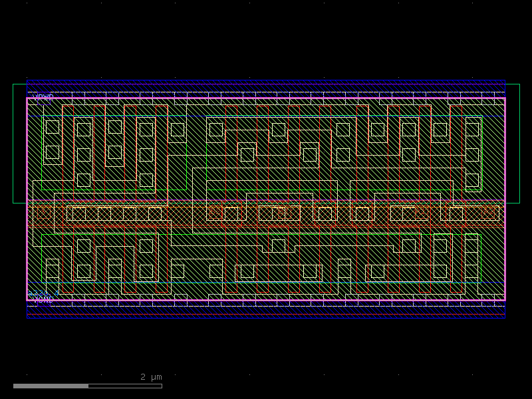
Task: Select rightmost small red box in center band
Action: tap(489, 213)
